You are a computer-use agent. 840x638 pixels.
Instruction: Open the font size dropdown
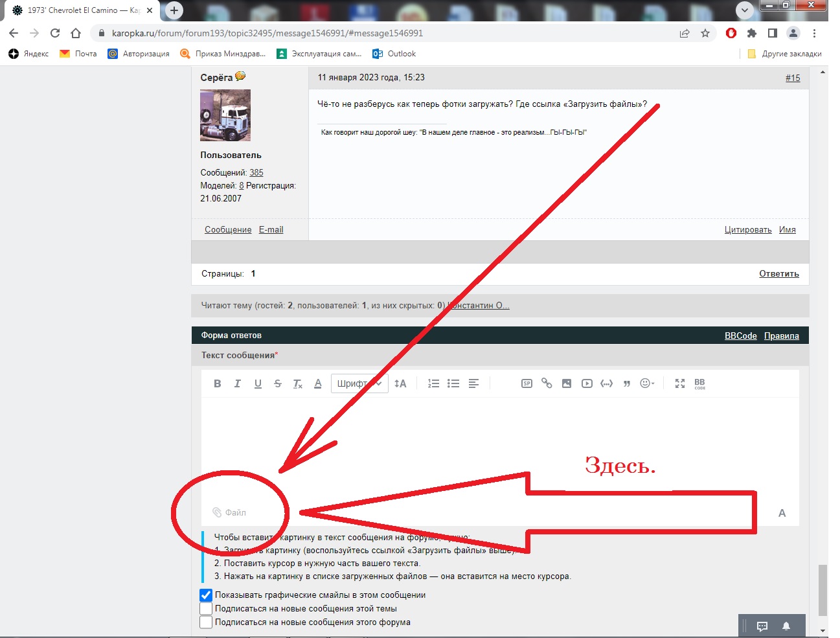tap(400, 383)
